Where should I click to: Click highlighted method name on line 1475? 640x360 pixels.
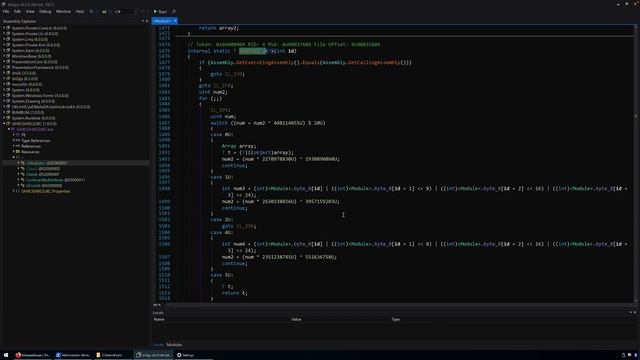coord(252,51)
